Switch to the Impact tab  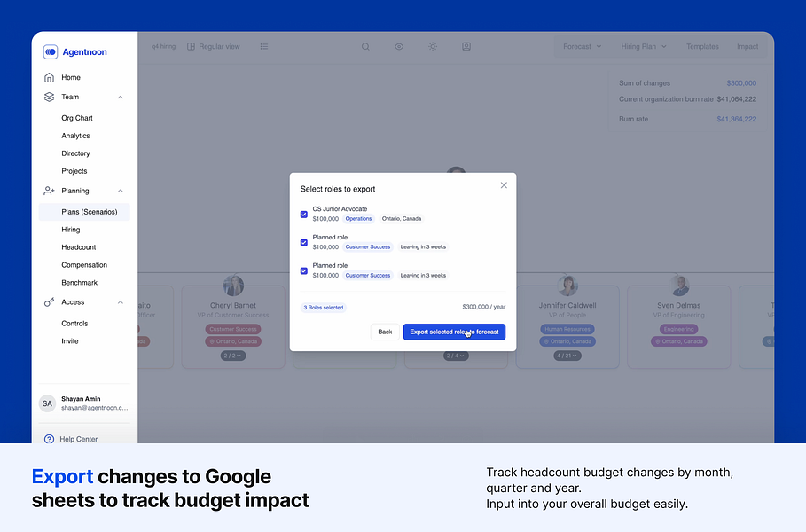(747, 47)
